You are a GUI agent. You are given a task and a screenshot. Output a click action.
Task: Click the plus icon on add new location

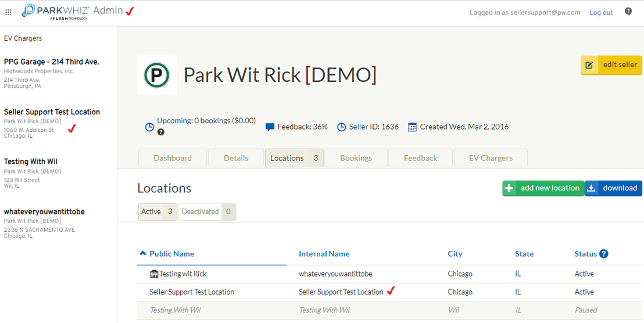pyautogui.click(x=509, y=188)
